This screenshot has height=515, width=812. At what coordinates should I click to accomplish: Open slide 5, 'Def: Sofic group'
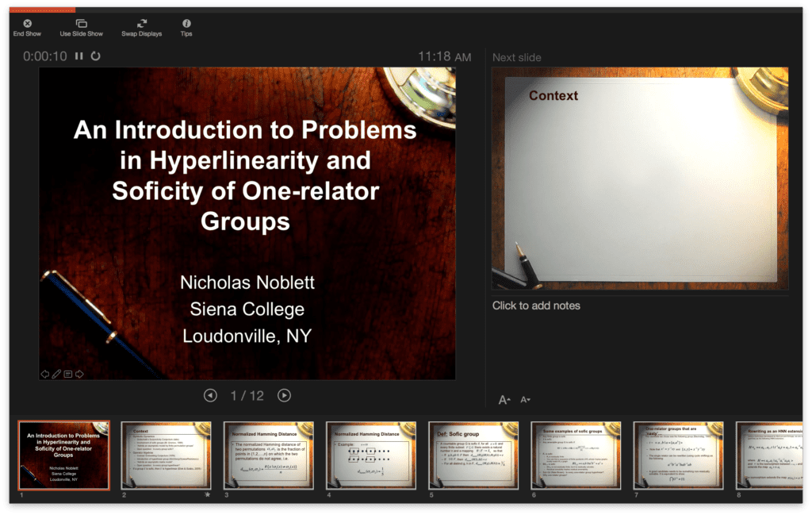pyautogui.click(x=473, y=456)
